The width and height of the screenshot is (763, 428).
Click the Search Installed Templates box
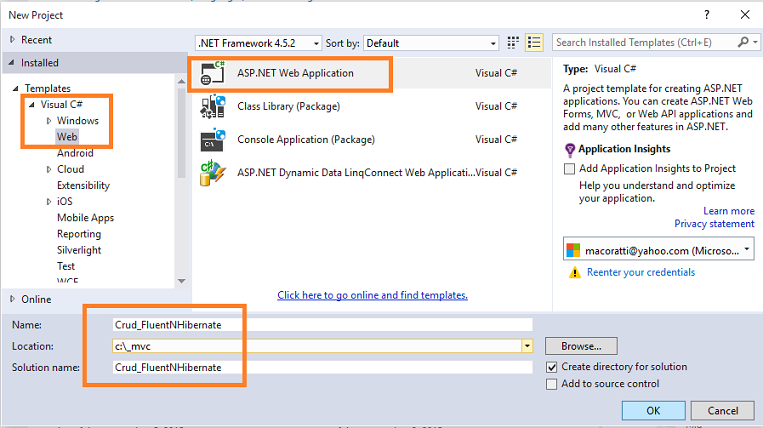[644, 42]
